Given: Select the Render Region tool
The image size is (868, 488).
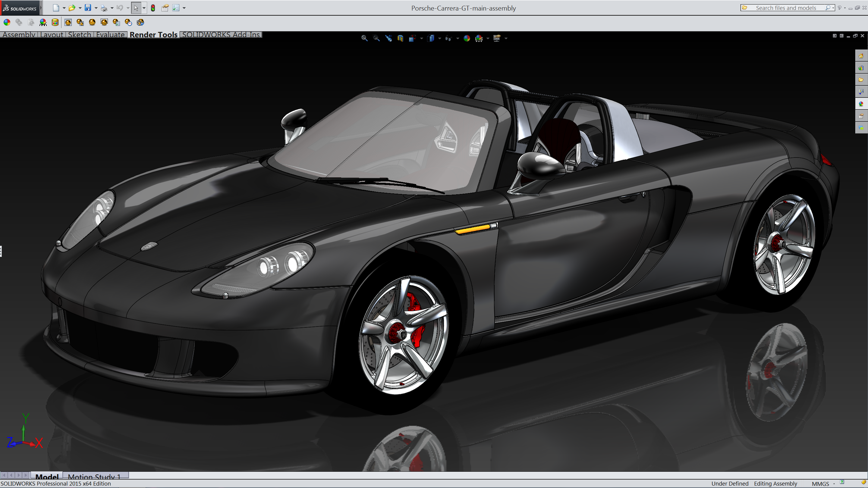Looking at the screenshot, I should [x=104, y=22].
